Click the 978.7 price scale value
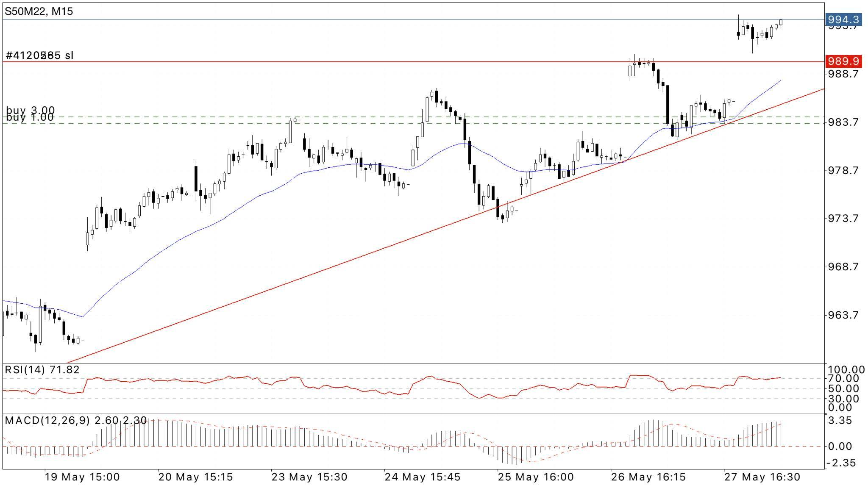The width and height of the screenshot is (868, 488). click(844, 170)
